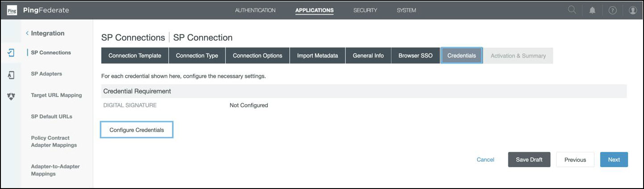Open the search magnifier icon

(572, 10)
